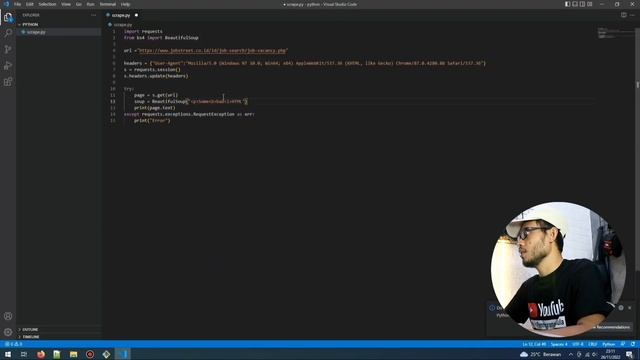Viewport: 640px width, 360px height.
Task: Open the CRLF end-of-line selector
Action: (593, 344)
